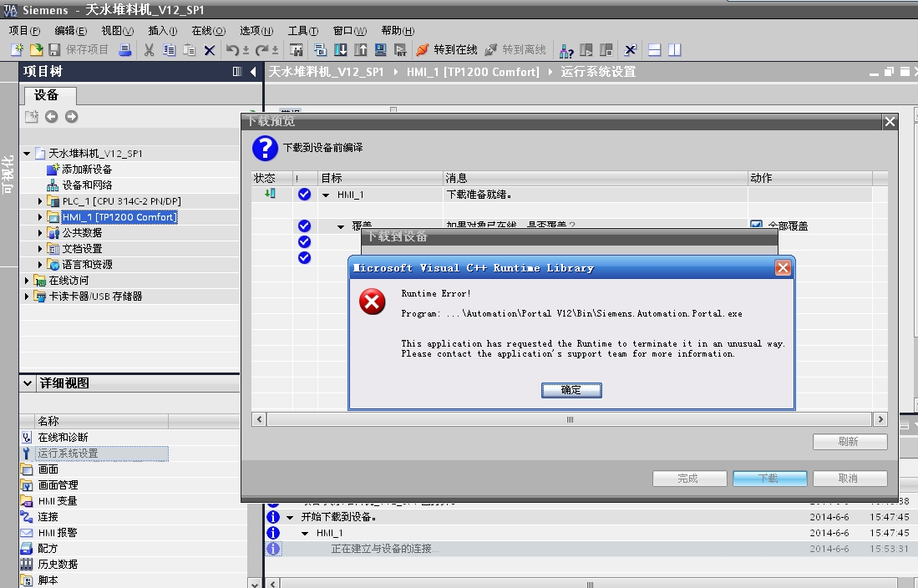
Task: Click the print icon in toolbar
Action: pos(124,50)
